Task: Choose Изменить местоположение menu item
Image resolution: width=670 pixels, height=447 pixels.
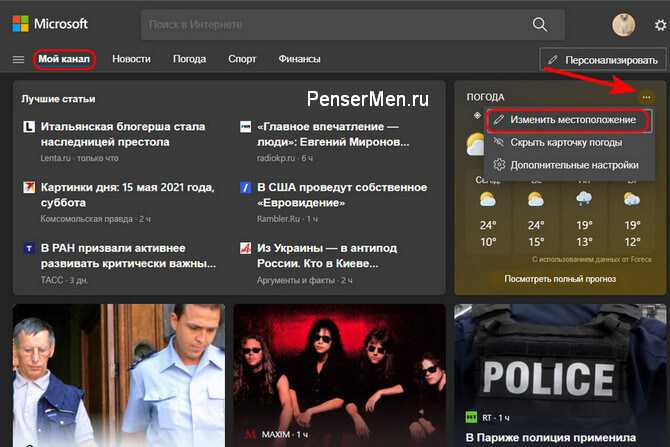Action: tap(569, 120)
